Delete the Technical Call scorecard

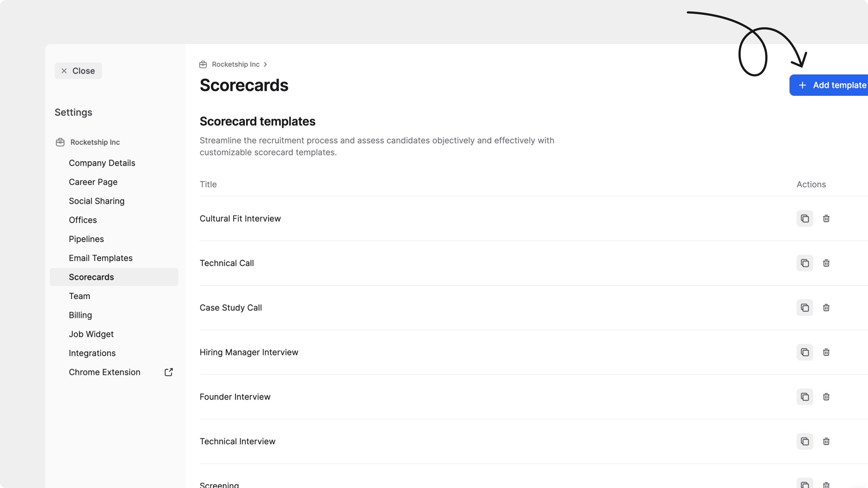click(826, 263)
